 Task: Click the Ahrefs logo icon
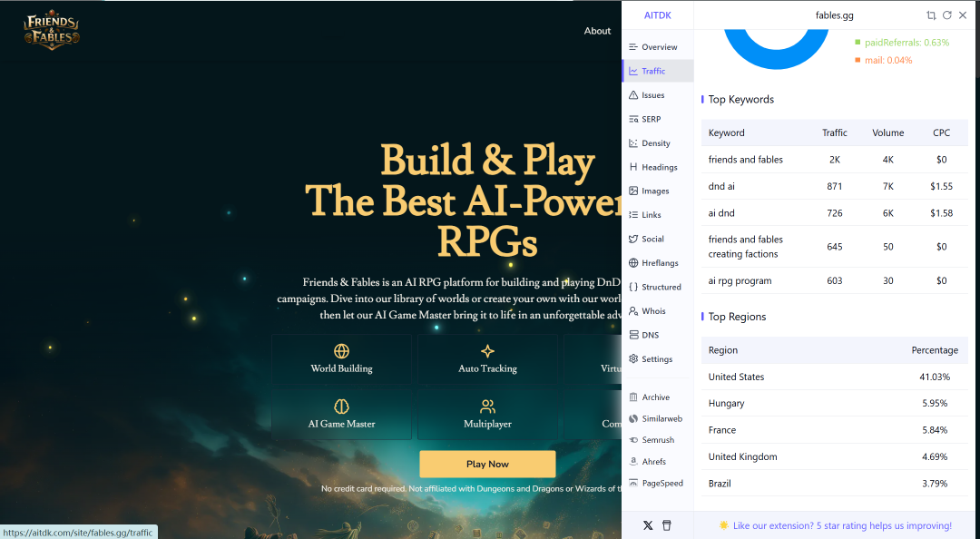point(633,462)
